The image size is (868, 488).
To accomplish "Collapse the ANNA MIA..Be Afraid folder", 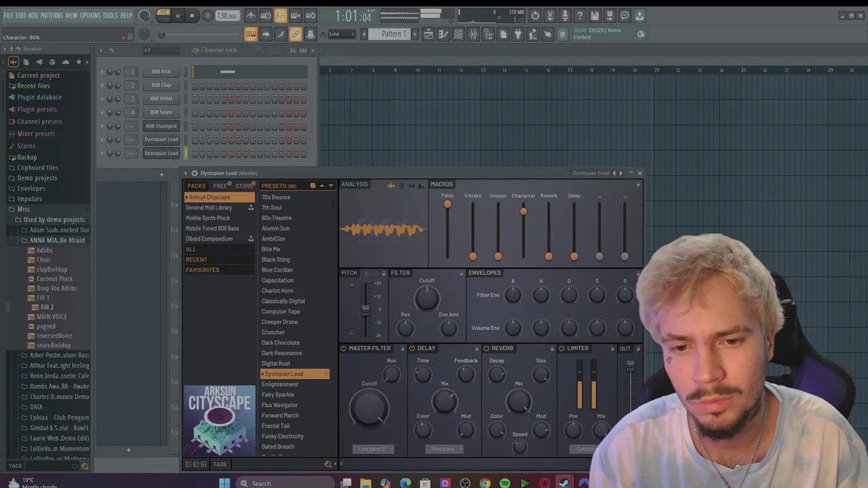I will click(x=57, y=240).
